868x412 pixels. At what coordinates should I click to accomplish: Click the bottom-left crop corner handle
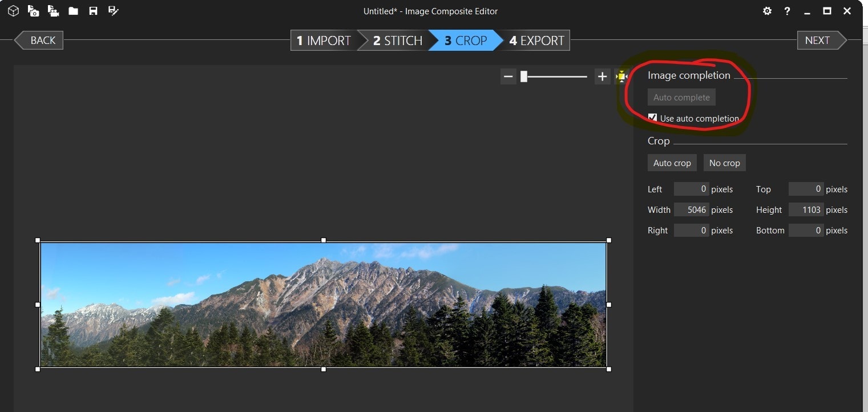pos(38,369)
